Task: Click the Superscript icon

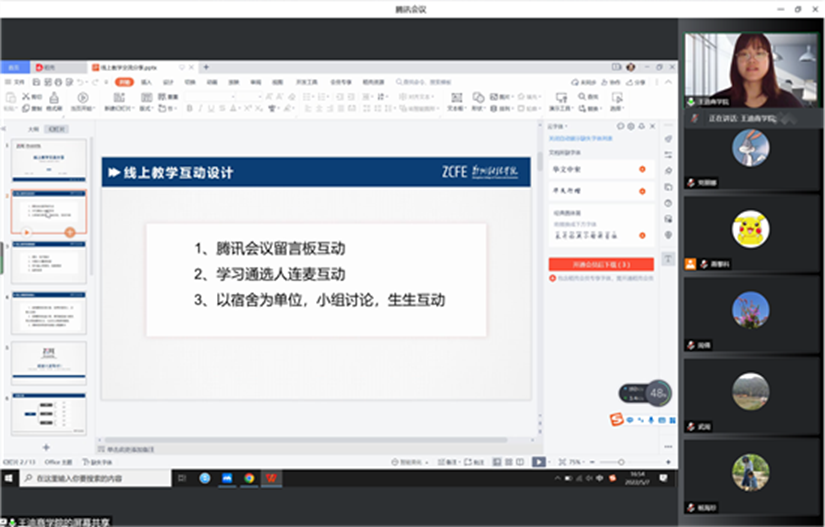Action: (248, 108)
